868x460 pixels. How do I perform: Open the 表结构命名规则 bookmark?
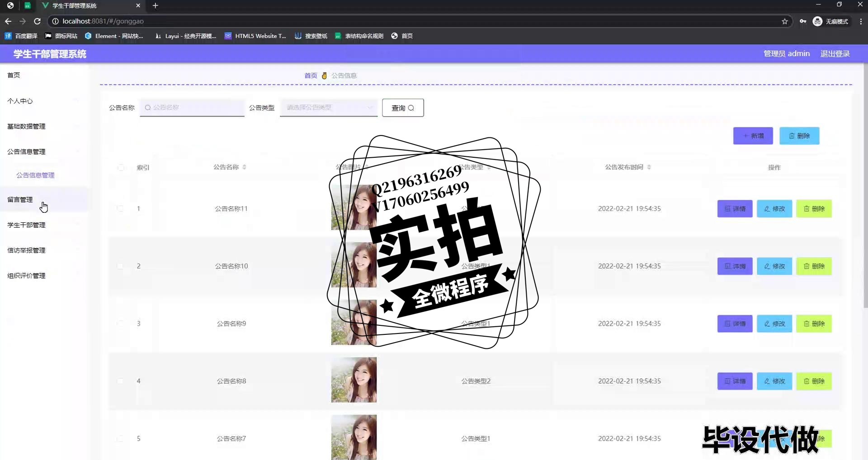[x=359, y=36]
